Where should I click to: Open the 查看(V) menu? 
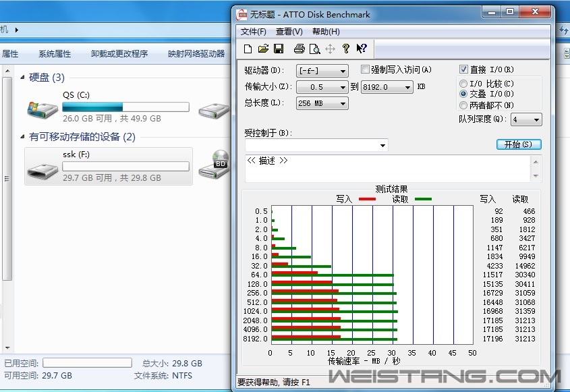pyautogui.click(x=289, y=32)
